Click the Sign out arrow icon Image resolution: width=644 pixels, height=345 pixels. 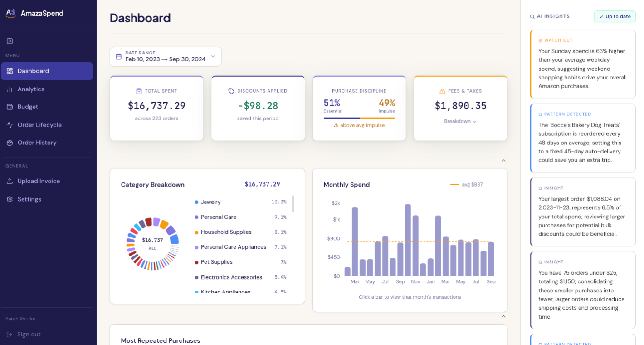[10, 335]
